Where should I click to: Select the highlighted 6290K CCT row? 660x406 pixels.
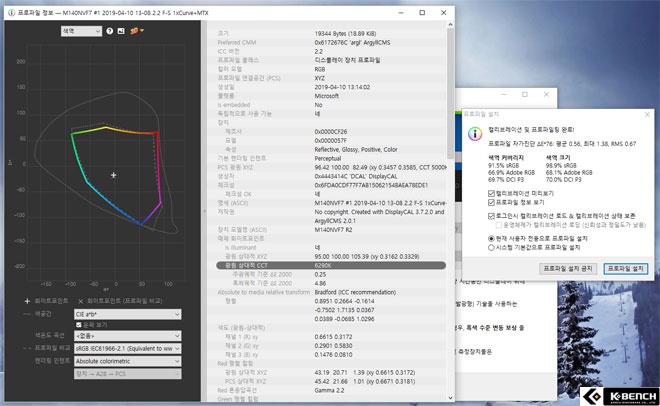[x=331, y=265]
